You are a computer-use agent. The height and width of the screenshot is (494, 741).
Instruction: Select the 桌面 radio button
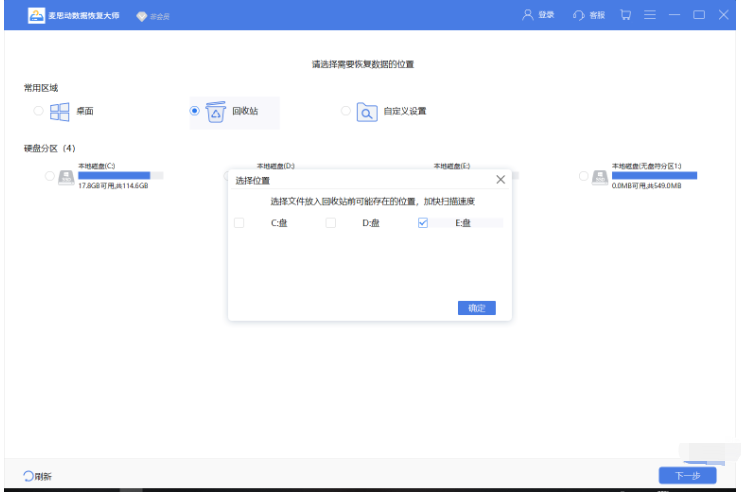[x=38, y=111]
